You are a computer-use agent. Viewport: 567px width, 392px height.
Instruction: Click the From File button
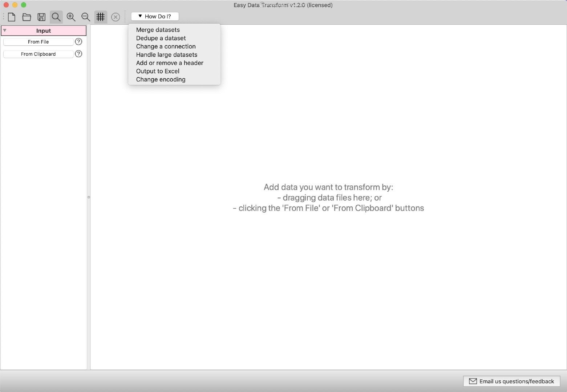38,42
